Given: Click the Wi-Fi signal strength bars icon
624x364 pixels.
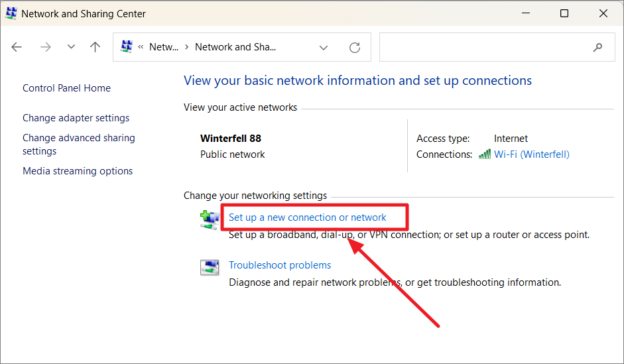Looking at the screenshot, I should (x=484, y=154).
